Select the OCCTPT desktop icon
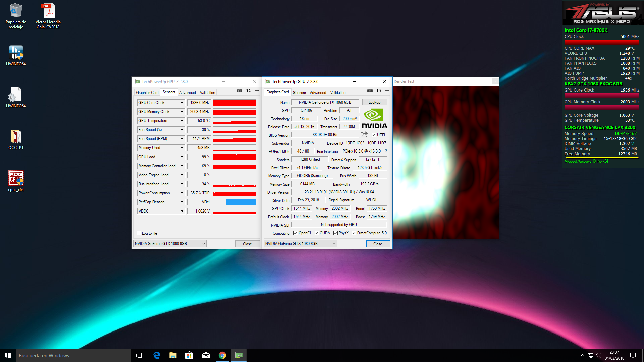Screen dimensions: 644x362 16,139
